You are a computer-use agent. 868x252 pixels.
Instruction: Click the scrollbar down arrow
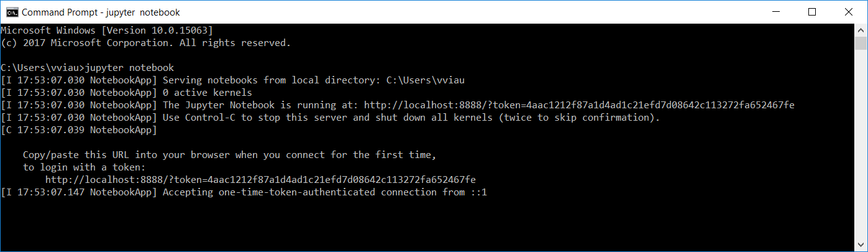(x=861, y=245)
